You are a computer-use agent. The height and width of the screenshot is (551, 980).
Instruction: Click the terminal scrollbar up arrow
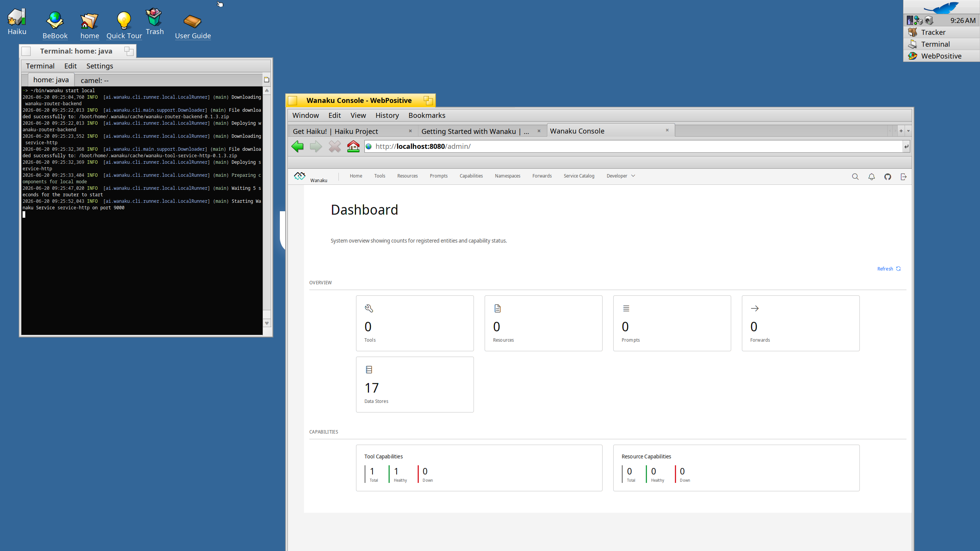267,91
